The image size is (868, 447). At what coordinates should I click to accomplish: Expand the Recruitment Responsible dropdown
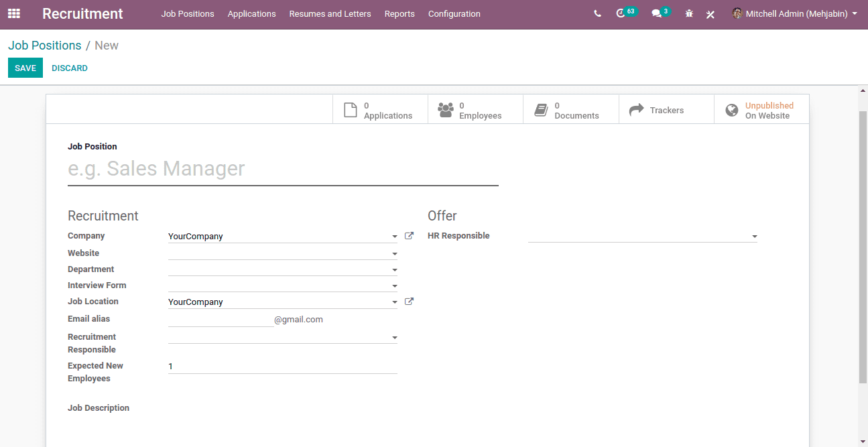(x=394, y=338)
